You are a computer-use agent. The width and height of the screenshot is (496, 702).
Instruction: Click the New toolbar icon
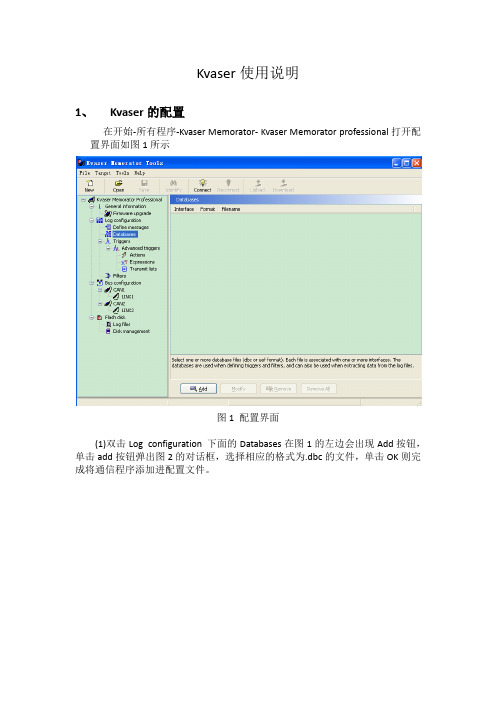point(90,183)
